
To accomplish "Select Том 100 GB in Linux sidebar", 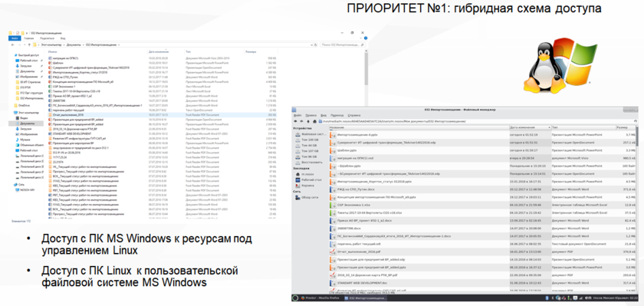I will 307,140.
